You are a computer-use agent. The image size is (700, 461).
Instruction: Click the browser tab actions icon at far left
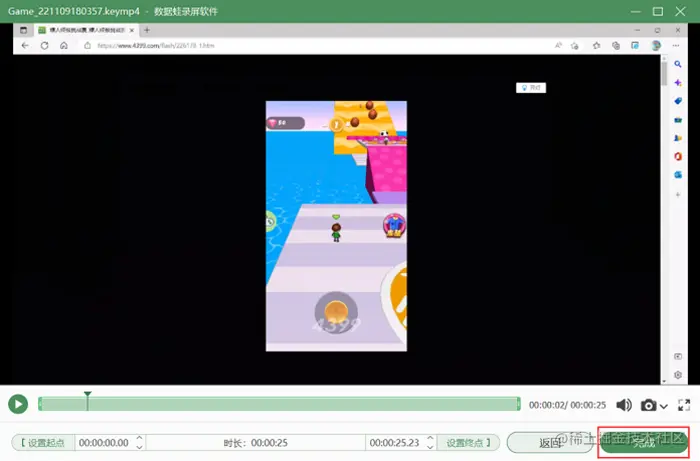24,30
